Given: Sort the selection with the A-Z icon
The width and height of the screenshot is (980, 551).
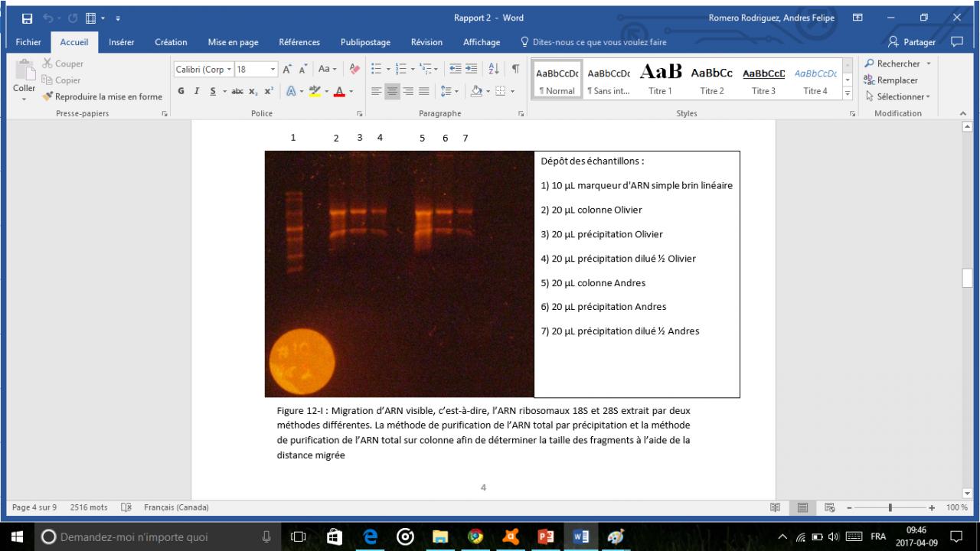Looking at the screenshot, I should click(494, 69).
